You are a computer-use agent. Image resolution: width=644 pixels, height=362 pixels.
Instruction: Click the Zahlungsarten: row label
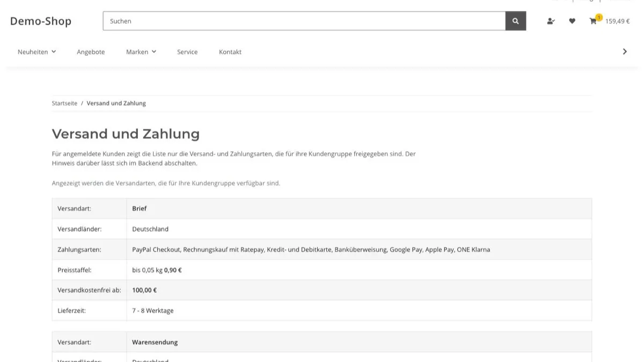[x=79, y=249]
